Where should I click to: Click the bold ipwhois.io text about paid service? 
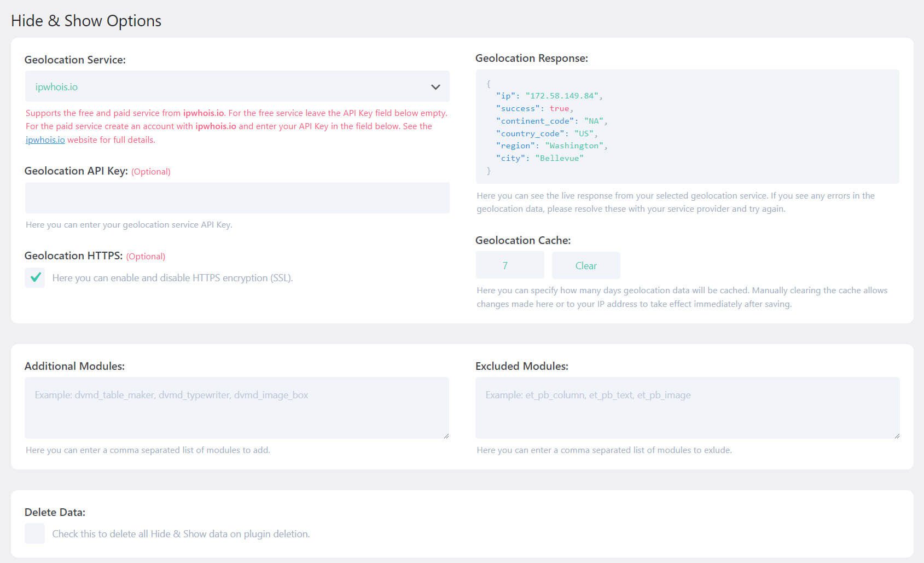(x=216, y=126)
